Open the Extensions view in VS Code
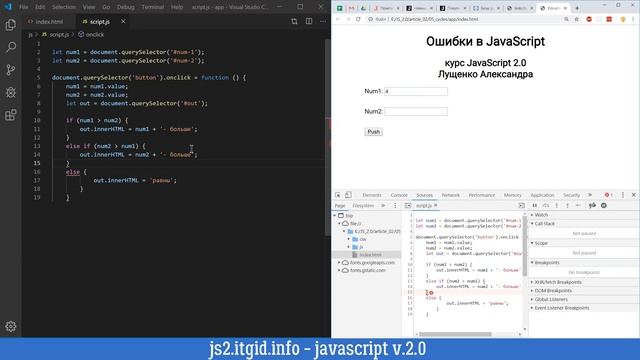This screenshot has width=640, height=360. coord(11,115)
